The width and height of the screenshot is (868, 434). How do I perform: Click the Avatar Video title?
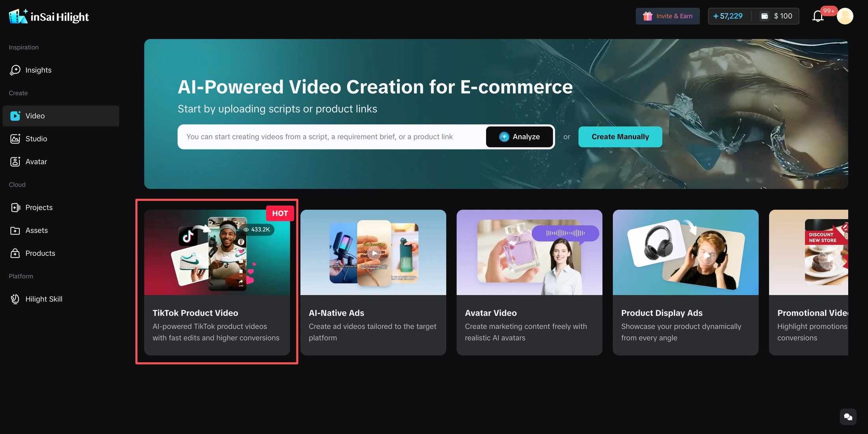491,313
